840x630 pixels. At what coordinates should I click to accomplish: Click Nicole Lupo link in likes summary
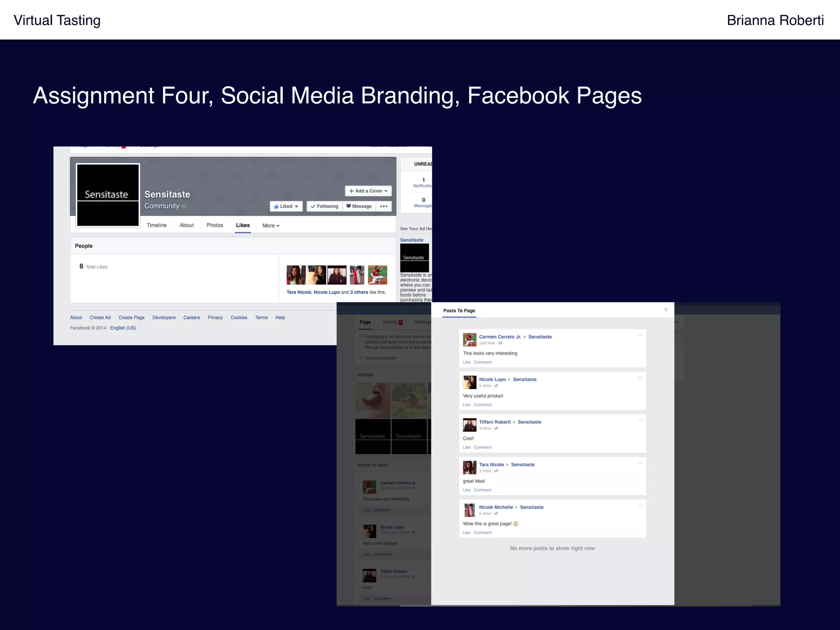tap(327, 292)
